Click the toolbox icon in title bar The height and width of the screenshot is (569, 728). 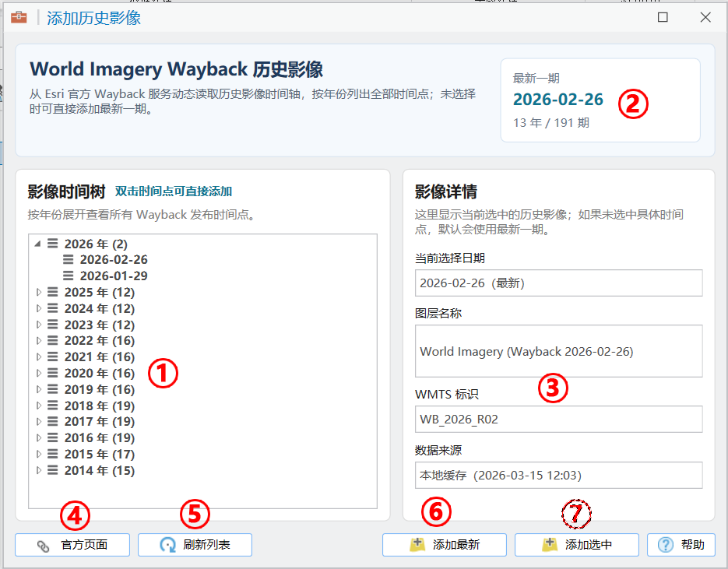coord(19,17)
